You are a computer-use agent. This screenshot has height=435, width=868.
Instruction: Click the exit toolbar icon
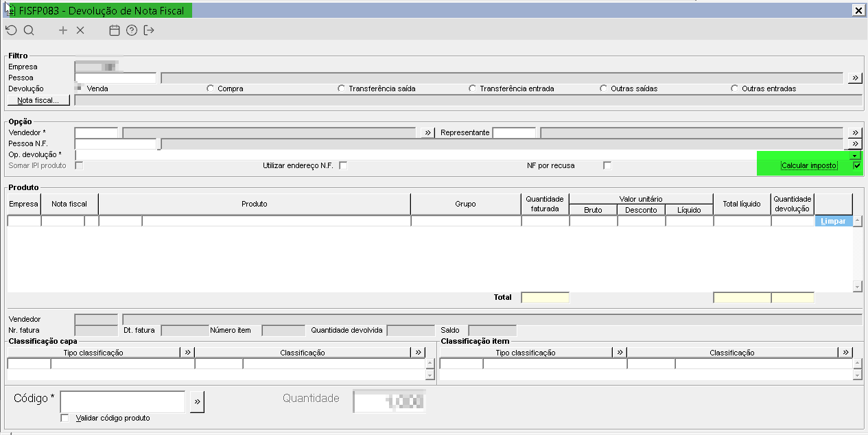tap(150, 30)
